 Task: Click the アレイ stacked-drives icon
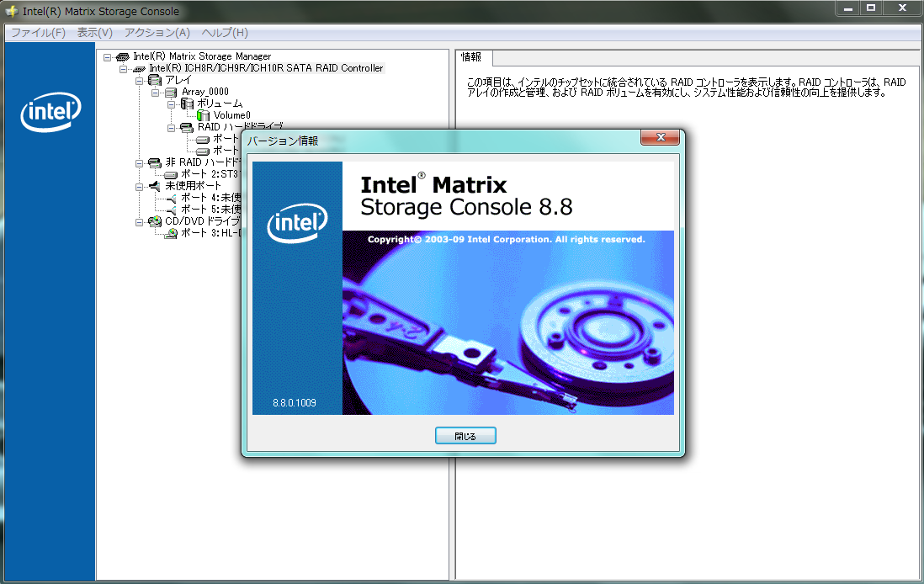pyautogui.click(x=155, y=80)
